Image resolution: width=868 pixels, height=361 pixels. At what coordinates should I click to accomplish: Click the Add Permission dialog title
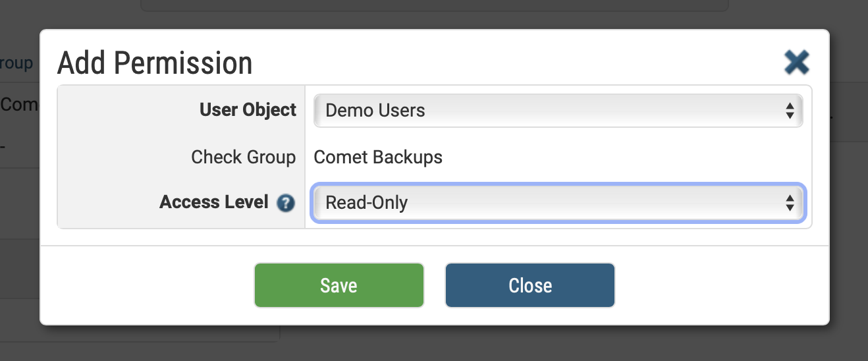coord(155,63)
